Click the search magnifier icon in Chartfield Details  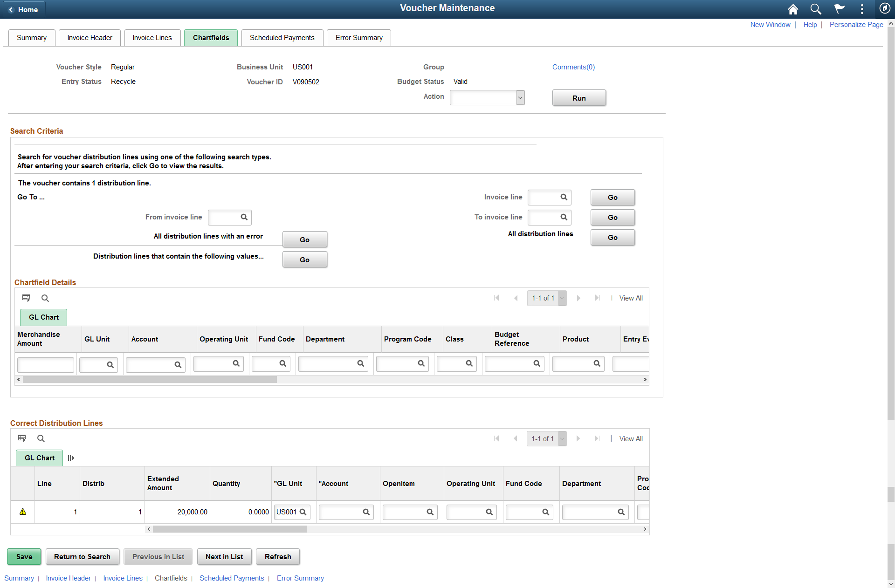pos(44,298)
